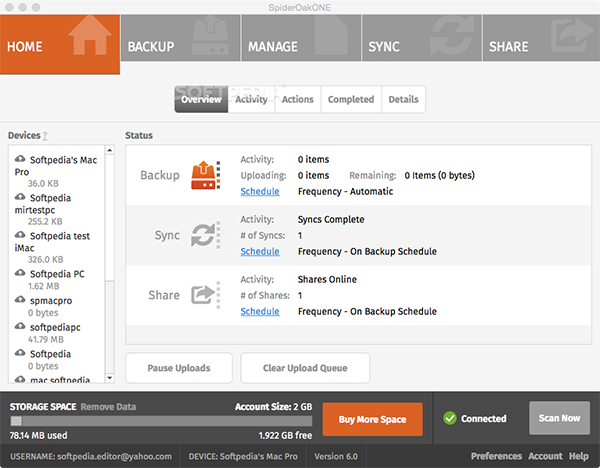Click the '1.922 GB free' text
This screenshot has height=468, width=600.
click(x=285, y=435)
